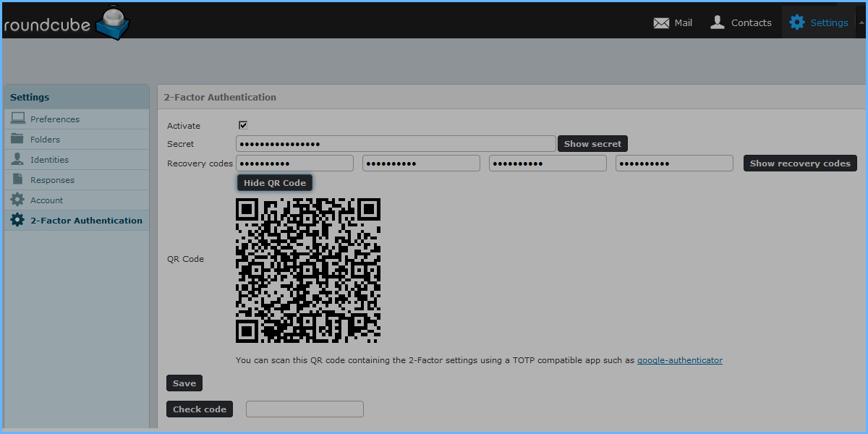Click the Settings sidebar heading
This screenshot has width=868, height=434.
click(30, 97)
